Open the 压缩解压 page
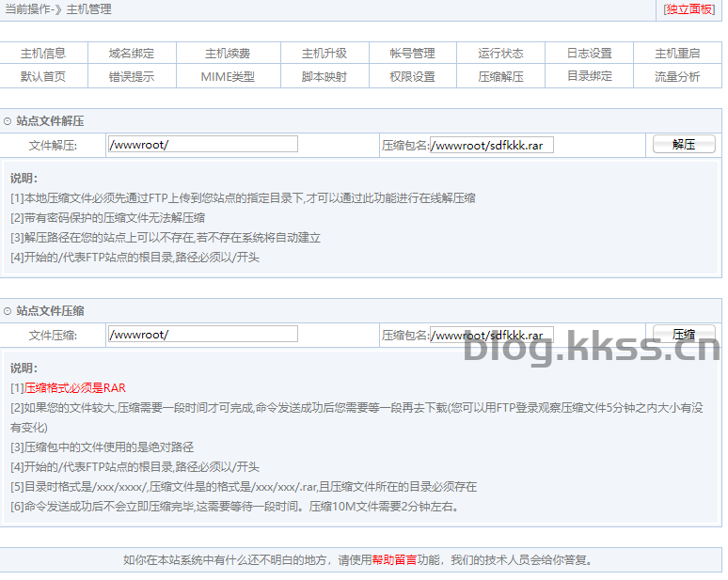The image size is (728, 580). (x=500, y=77)
